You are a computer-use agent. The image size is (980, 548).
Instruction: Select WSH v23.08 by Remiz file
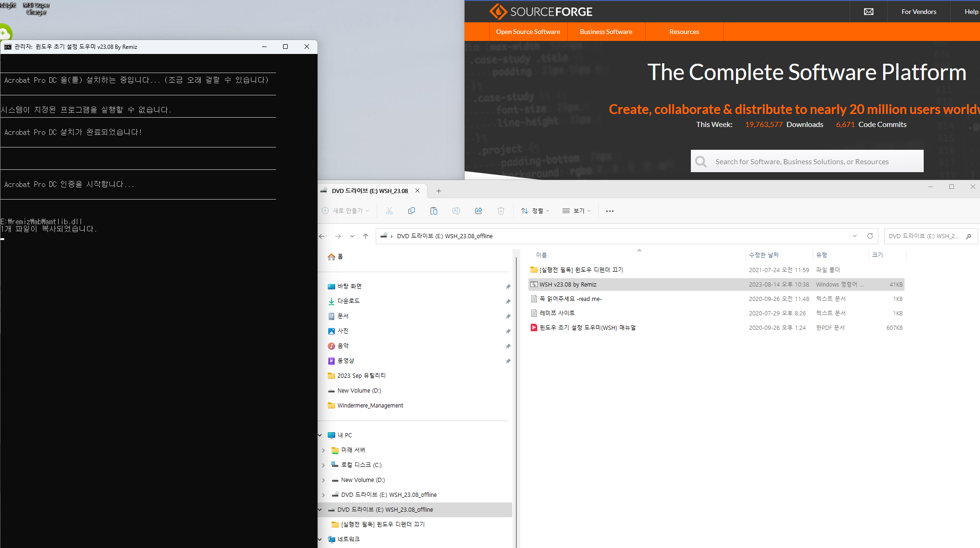coord(716,284)
